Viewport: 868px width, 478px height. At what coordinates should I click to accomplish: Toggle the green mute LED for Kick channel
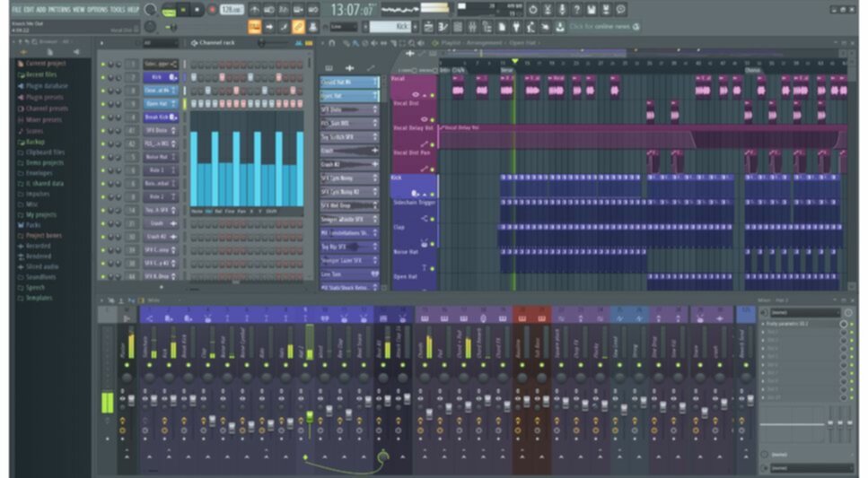tap(103, 78)
